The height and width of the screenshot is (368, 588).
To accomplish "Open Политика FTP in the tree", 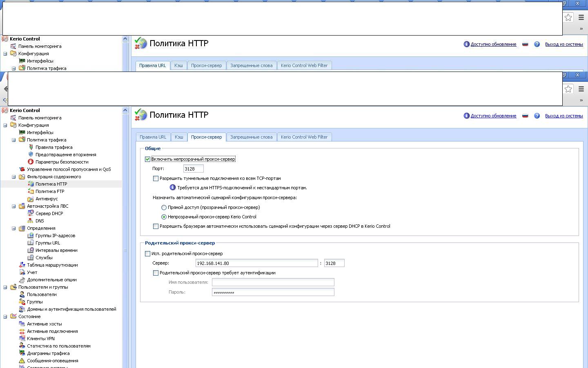I will point(50,191).
